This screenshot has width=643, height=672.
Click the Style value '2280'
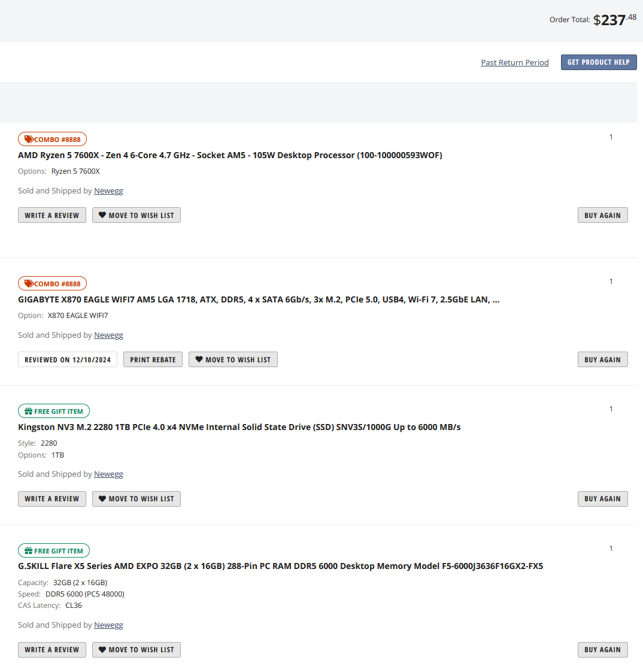point(49,443)
